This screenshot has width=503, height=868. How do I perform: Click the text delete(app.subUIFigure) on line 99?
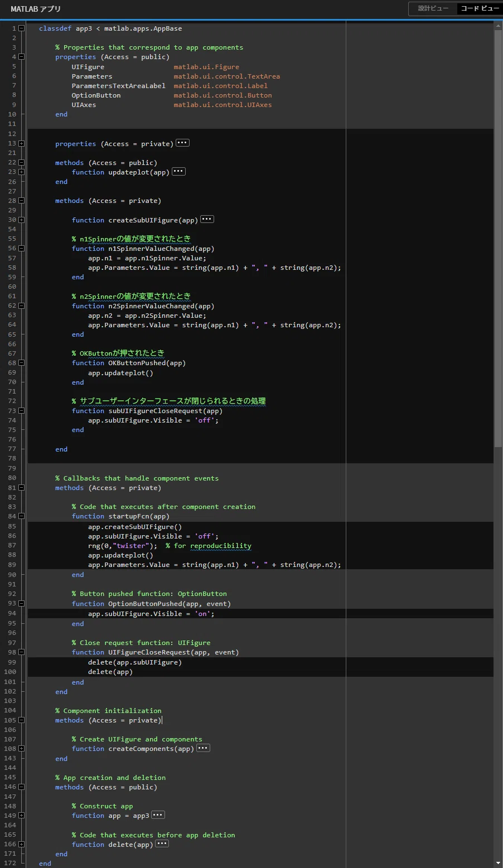(135, 662)
